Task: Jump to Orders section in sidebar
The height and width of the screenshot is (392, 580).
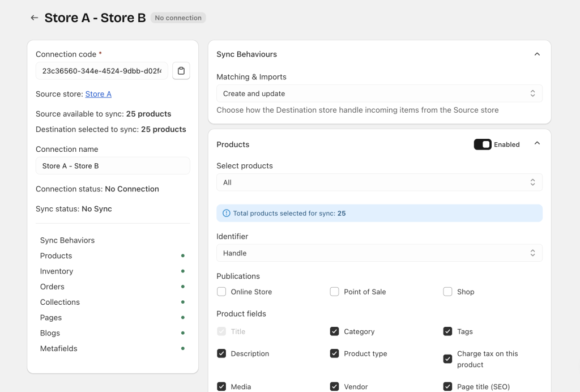Action: click(x=52, y=287)
